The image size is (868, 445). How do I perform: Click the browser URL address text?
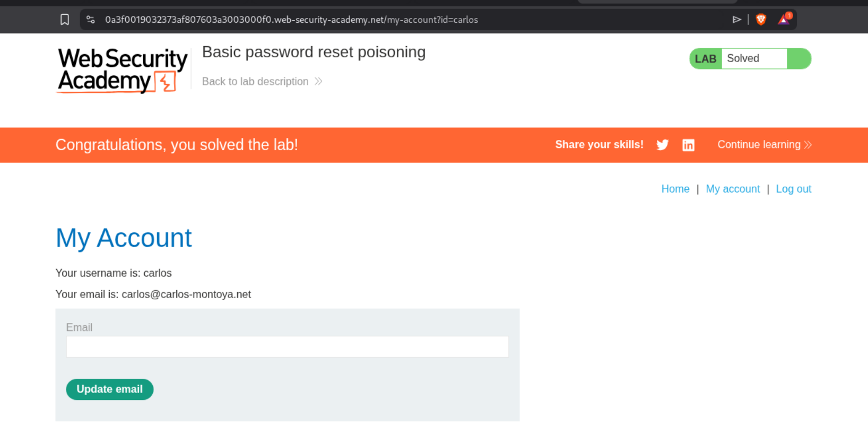pos(291,20)
